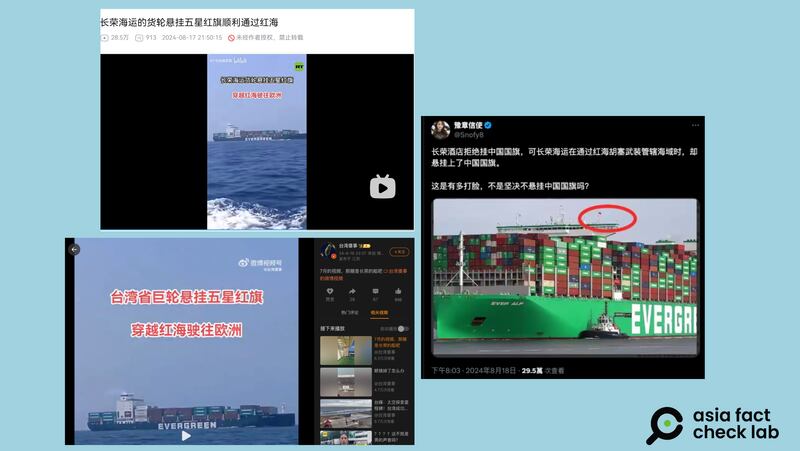Click the play-count icon next to 28.5万
Screen dimensions: 800x451
point(105,38)
